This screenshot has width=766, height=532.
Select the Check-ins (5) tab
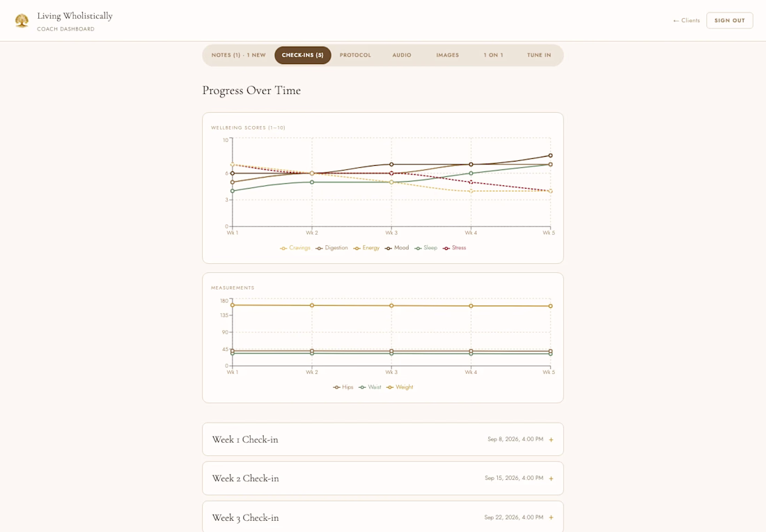[302, 55]
